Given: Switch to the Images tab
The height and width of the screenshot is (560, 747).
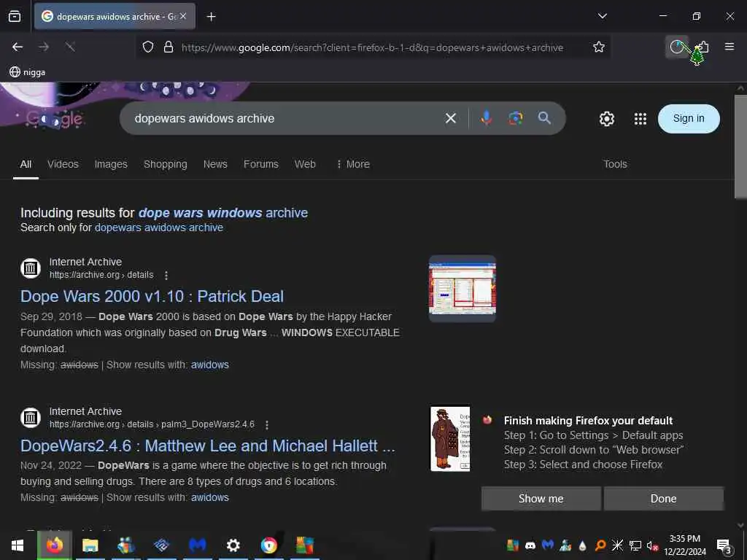Looking at the screenshot, I should pyautogui.click(x=111, y=164).
